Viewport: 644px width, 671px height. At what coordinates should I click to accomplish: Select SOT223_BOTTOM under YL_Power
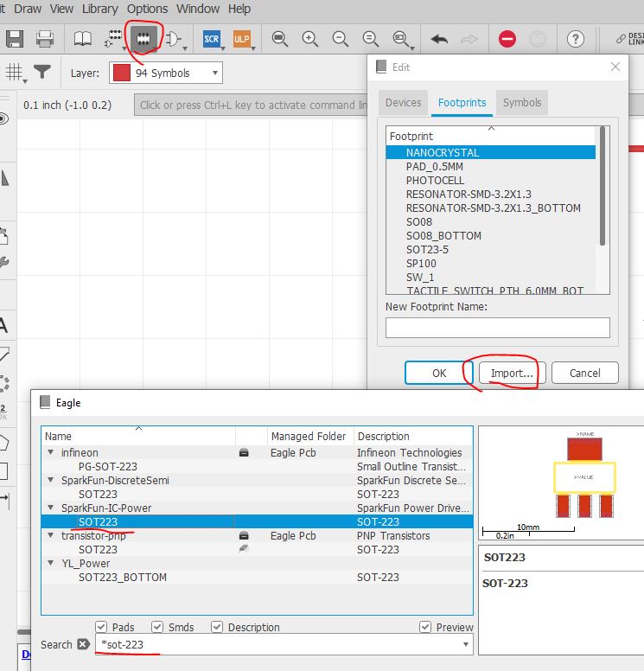point(123,577)
